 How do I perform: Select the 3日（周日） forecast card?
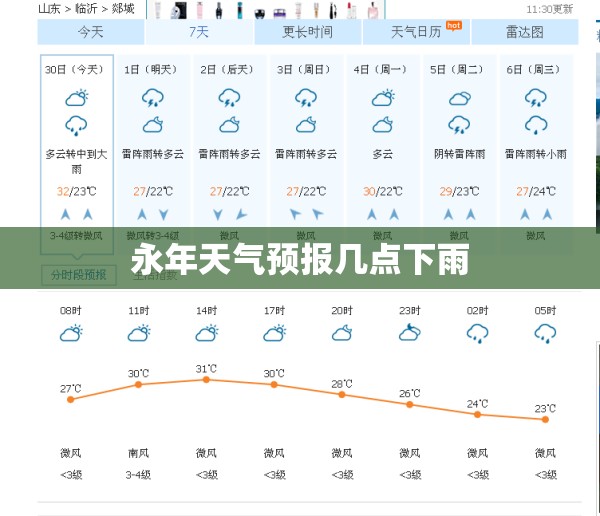coord(306,155)
